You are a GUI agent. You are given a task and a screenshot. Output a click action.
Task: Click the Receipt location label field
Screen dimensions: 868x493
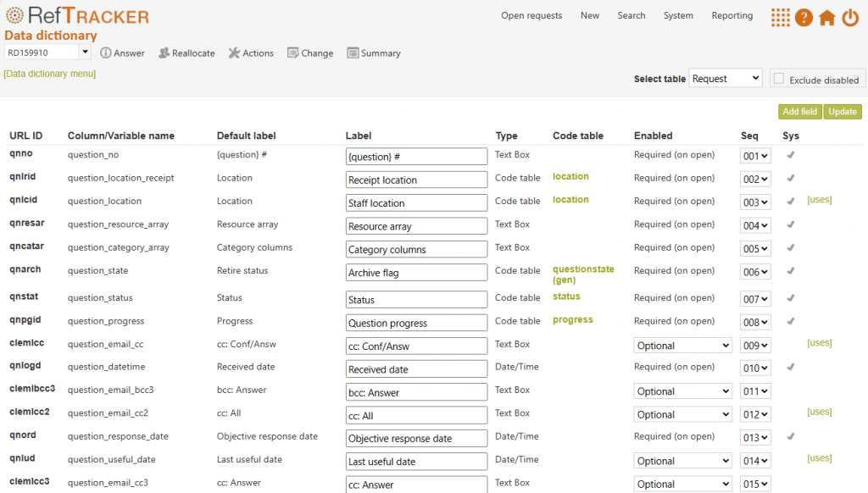(x=416, y=180)
